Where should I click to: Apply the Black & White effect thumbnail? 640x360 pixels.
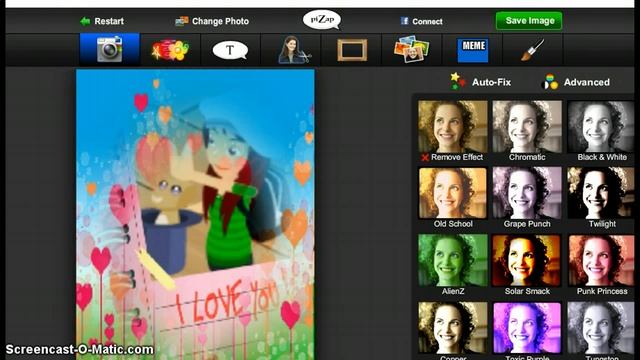pos(601,127)
